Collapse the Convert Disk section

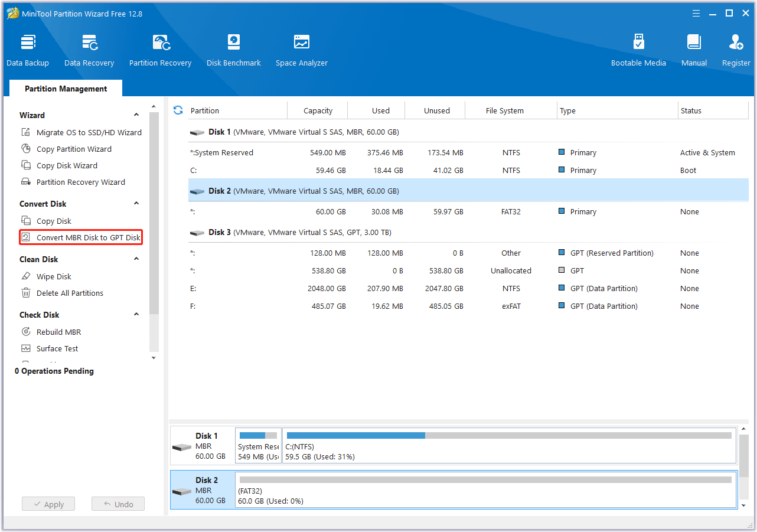(136, 204)
